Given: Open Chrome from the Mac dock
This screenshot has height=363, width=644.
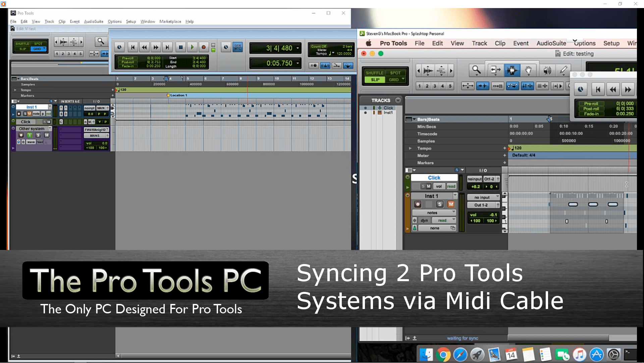Looking at the screenshot, I should click(x=443, y=355).
